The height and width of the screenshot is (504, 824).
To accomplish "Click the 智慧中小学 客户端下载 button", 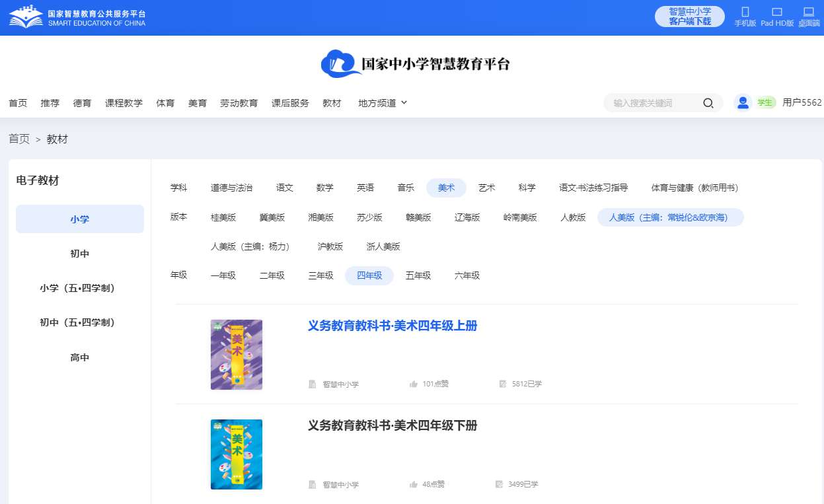I will pos(690,17).
